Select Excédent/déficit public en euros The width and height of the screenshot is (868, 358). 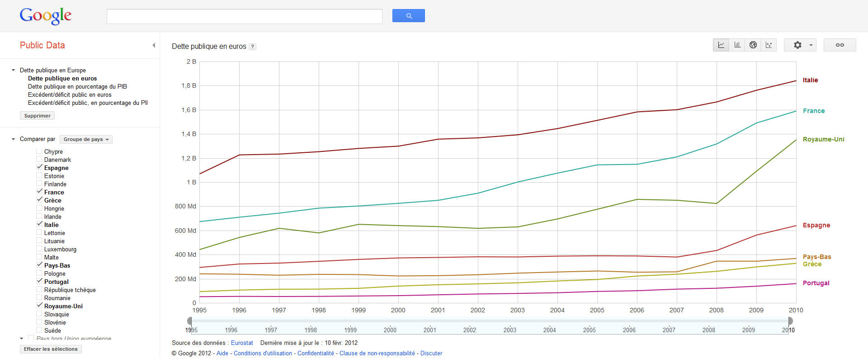(x=70, y=94)
